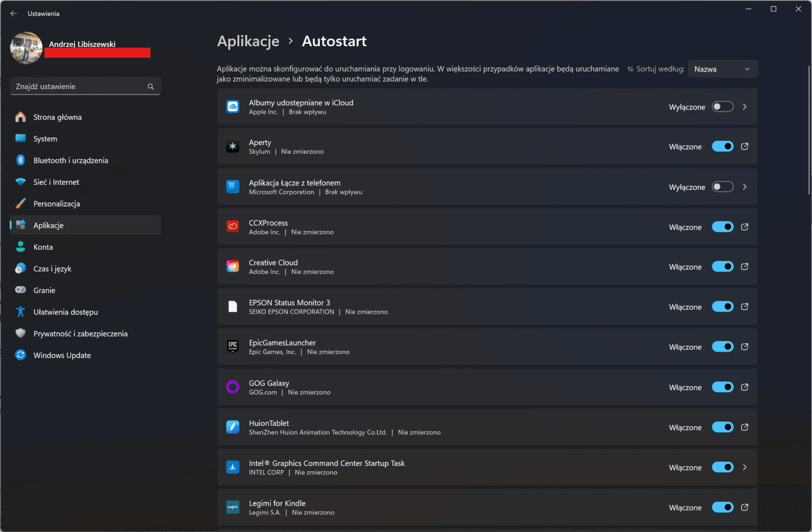Expand Intel Graphics Command Center chevron
This screenshot has height=532, width=812.
(x=745, y=467)
